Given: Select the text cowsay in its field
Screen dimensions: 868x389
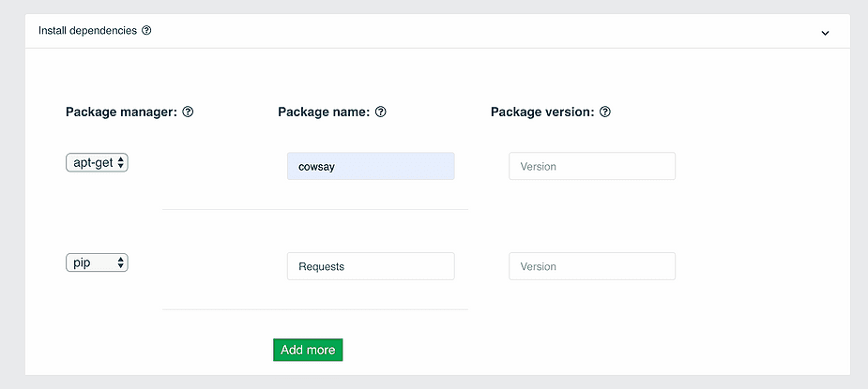Looking at the screenshot, I should click(x=316, y=167).
